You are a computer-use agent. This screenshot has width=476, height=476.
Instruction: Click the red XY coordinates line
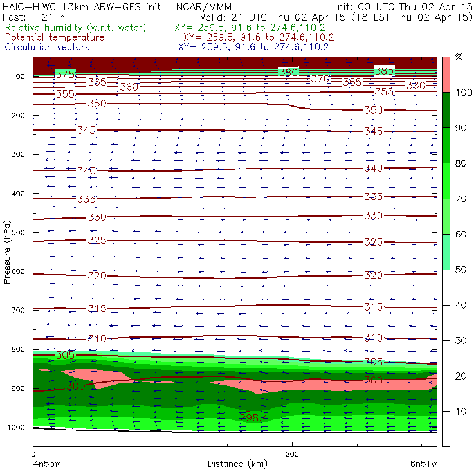click(259, 37)
